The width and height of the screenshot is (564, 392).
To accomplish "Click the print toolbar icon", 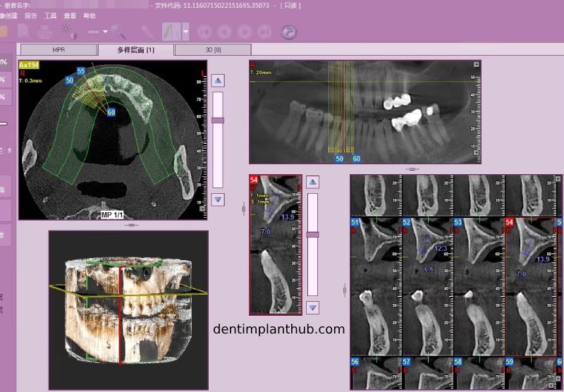I will (x=45, y=32).
